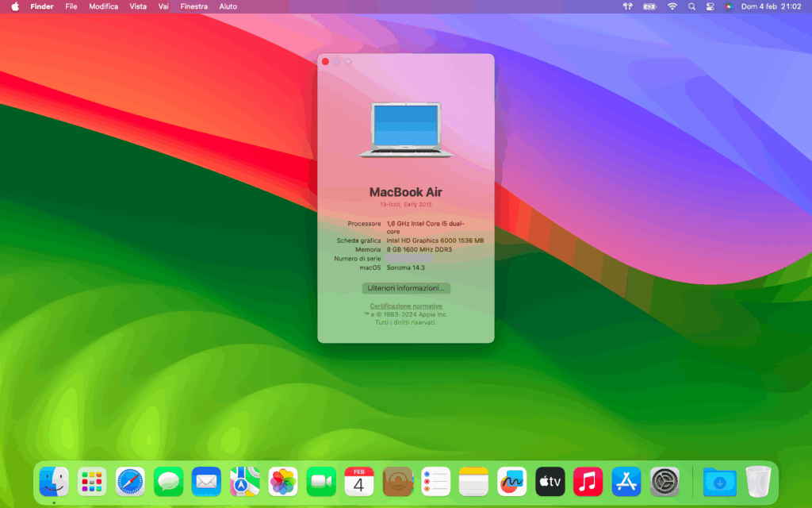This screenshot has height=508, width=812.
Task: Open System Settings from the Dock
Action: (665, 482)
